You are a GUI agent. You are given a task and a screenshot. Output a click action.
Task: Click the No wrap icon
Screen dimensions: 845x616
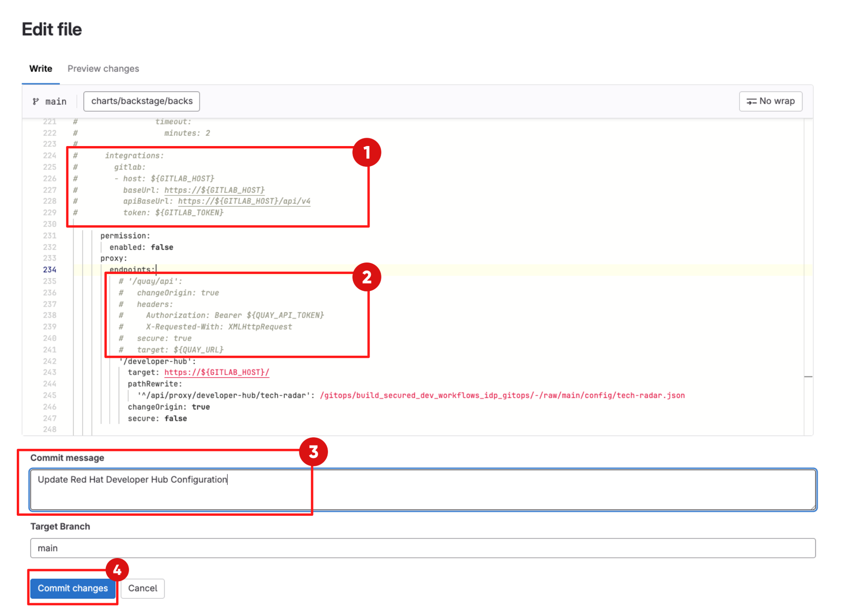[753, 101]
